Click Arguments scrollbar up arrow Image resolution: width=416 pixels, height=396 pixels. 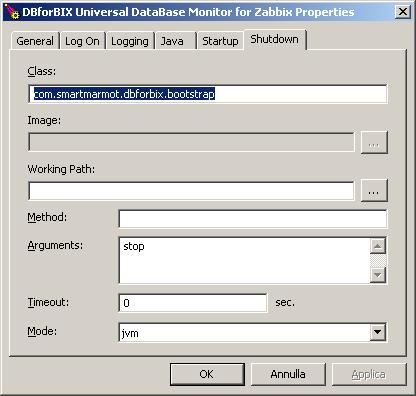[x=378, y=246]
